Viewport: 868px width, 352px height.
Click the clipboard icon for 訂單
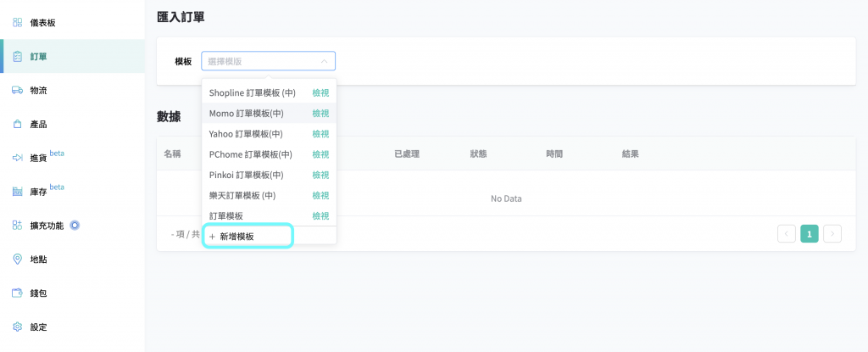17,56
